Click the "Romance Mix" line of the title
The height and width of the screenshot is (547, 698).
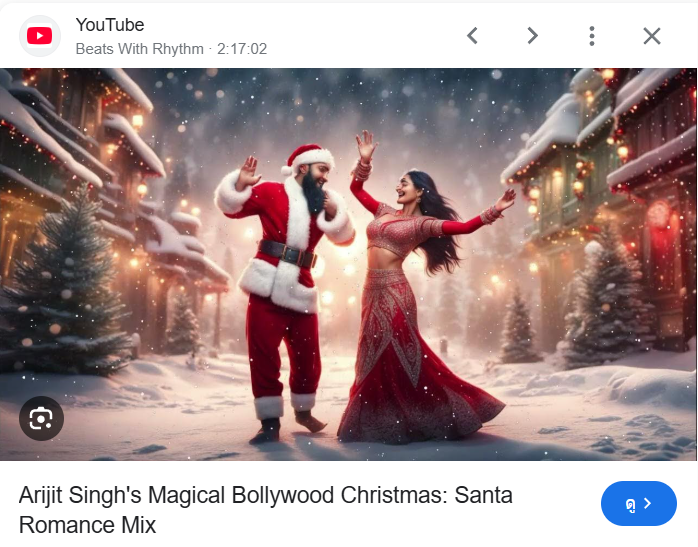point(87,525)
